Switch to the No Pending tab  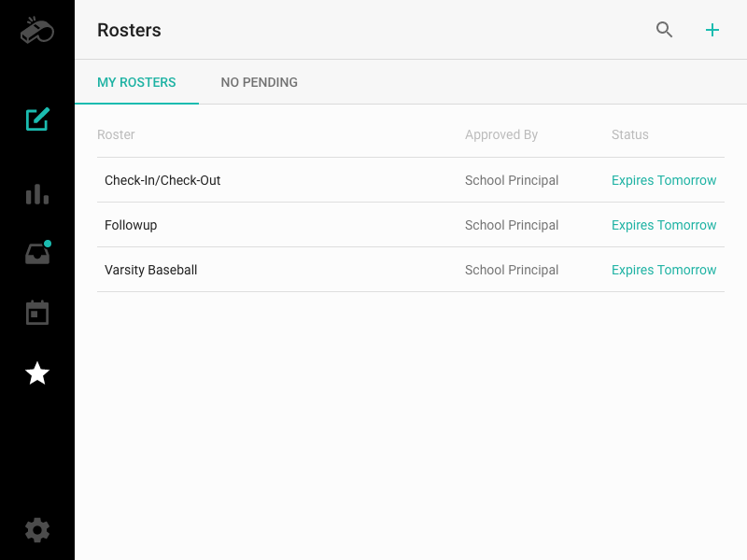pyautogui.click(x=260, y=82)
